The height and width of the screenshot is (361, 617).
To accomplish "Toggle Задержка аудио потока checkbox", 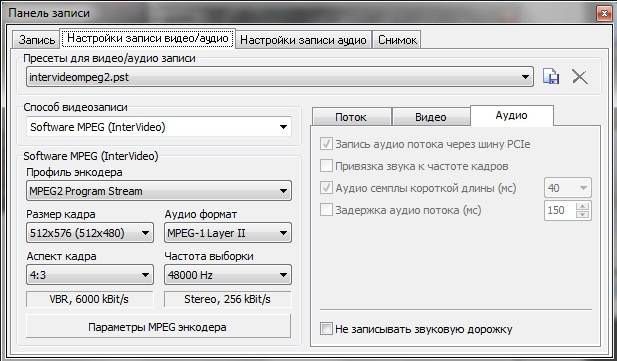I will click(x=326, y=210).
